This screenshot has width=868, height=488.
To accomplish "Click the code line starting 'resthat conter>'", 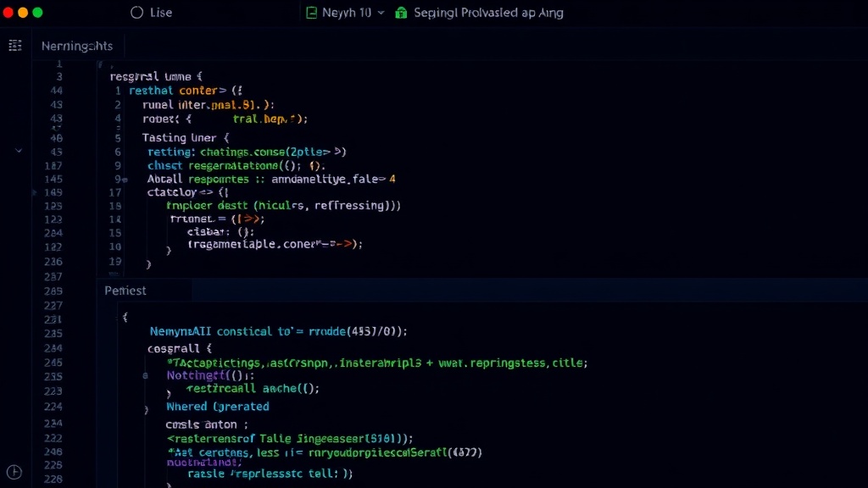I will tap(186, 90).
